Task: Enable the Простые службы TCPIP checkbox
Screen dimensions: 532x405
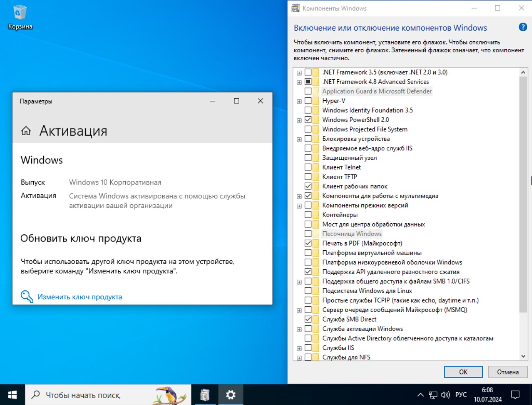Action: tap(308, 300)
